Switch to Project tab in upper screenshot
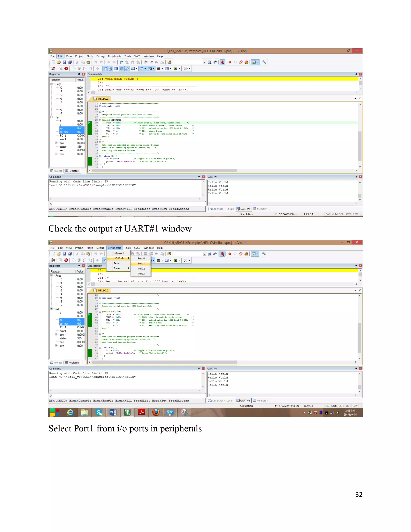This screenshot has height=532, width=411. click(x=56, y=171)
